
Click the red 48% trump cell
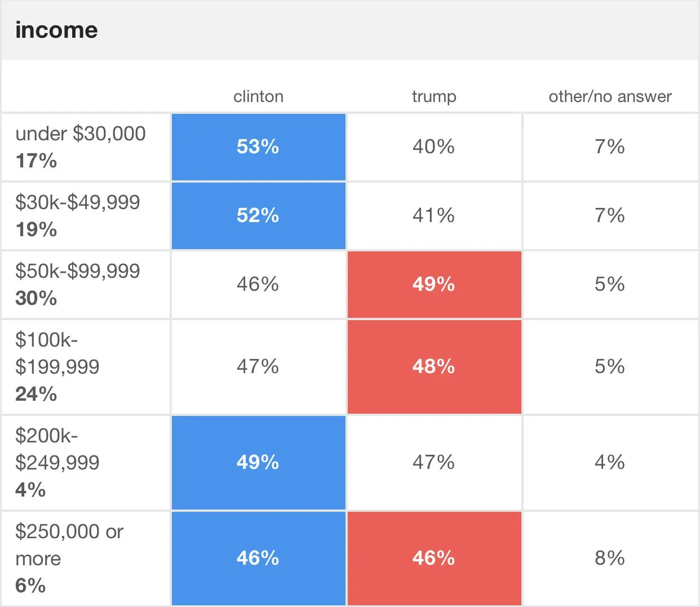pyautogui.click(x=434, y=367)
